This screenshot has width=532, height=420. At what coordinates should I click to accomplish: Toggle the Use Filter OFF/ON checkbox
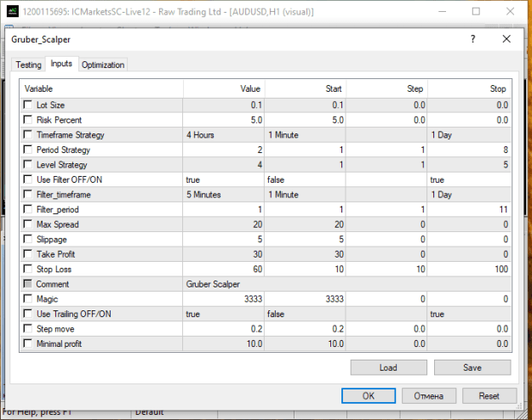(28, 179)
